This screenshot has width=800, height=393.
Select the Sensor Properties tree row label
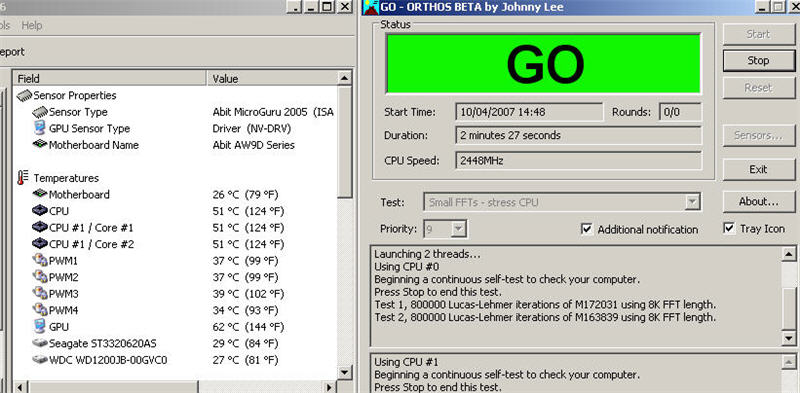click(74, 95)
